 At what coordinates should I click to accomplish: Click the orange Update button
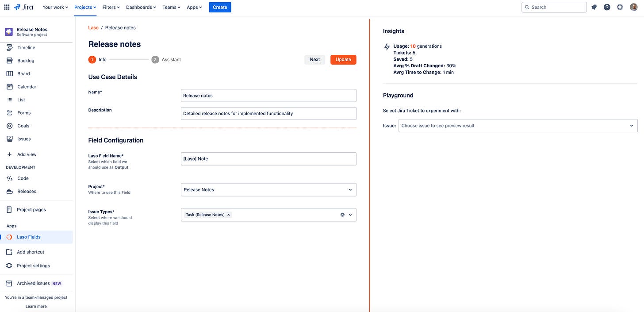pos(343,60)
